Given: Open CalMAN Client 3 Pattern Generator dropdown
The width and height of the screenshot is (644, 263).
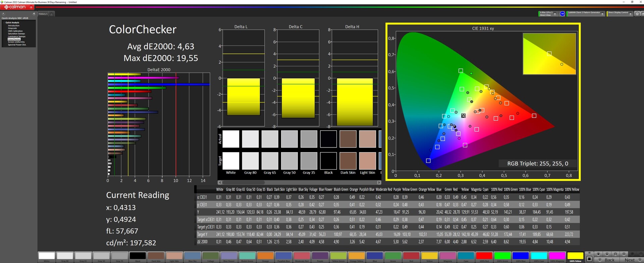Looking at the screenshot, I should [603, 14].
